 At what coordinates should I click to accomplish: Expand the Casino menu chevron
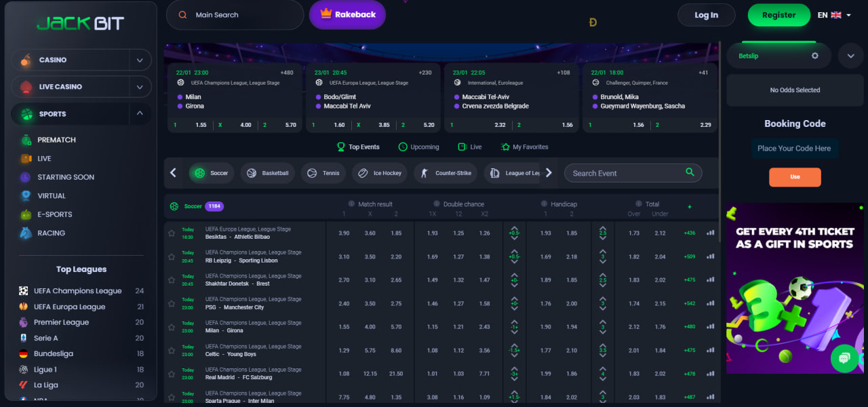coord(140,60)
